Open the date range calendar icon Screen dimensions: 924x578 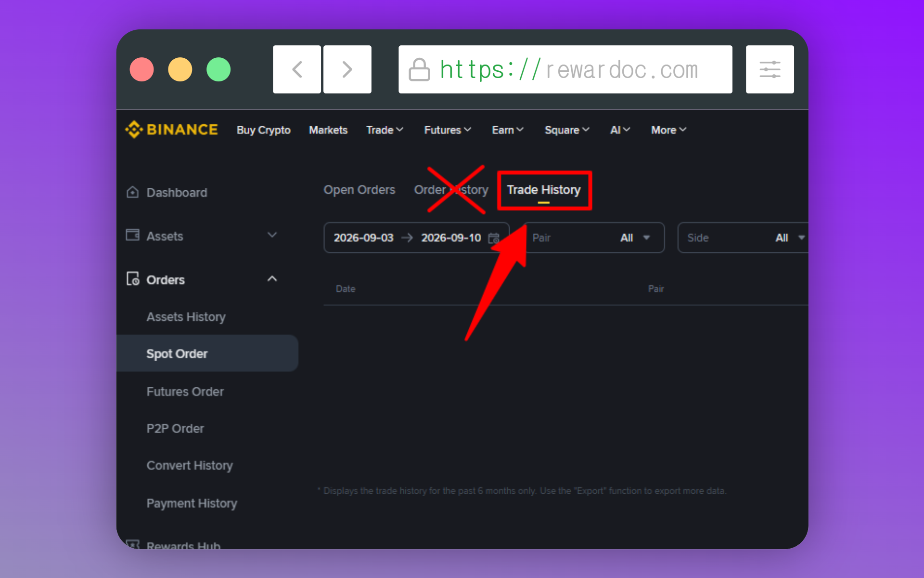494,238
